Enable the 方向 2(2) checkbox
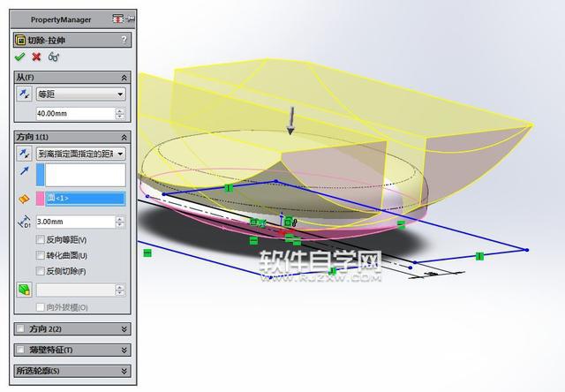Viewport: 565px width, 392px height. (21, 328)
